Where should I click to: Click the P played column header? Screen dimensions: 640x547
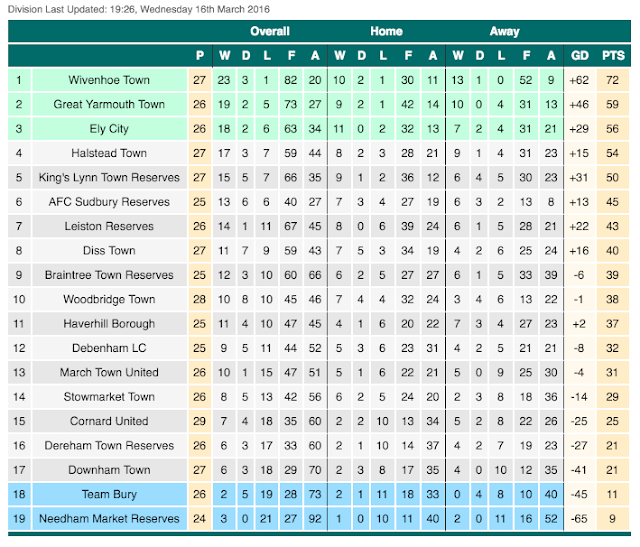(x=200, y=56)
